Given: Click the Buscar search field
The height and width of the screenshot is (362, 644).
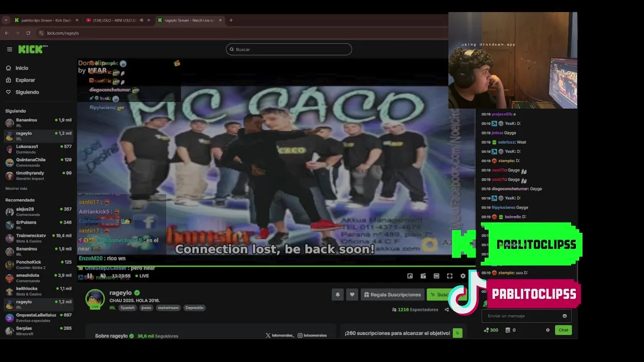Looking at the screenshot, I should click(289, 49).
